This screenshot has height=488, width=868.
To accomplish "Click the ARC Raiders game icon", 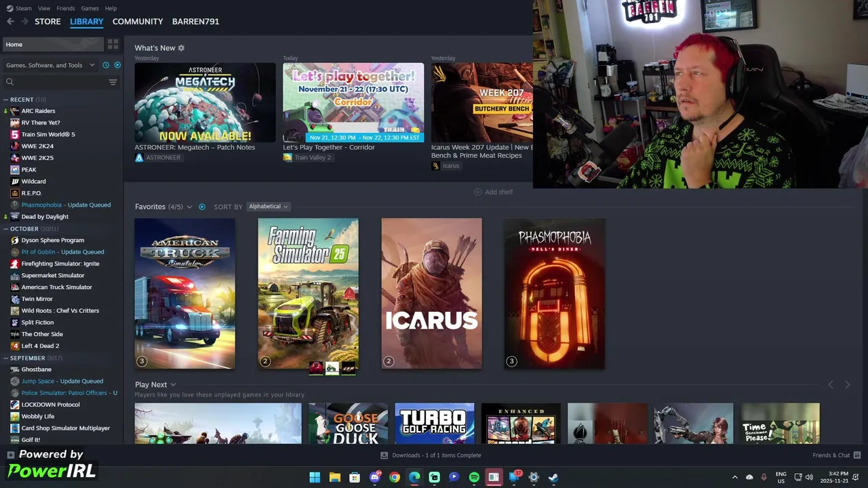I will point(15,110).
